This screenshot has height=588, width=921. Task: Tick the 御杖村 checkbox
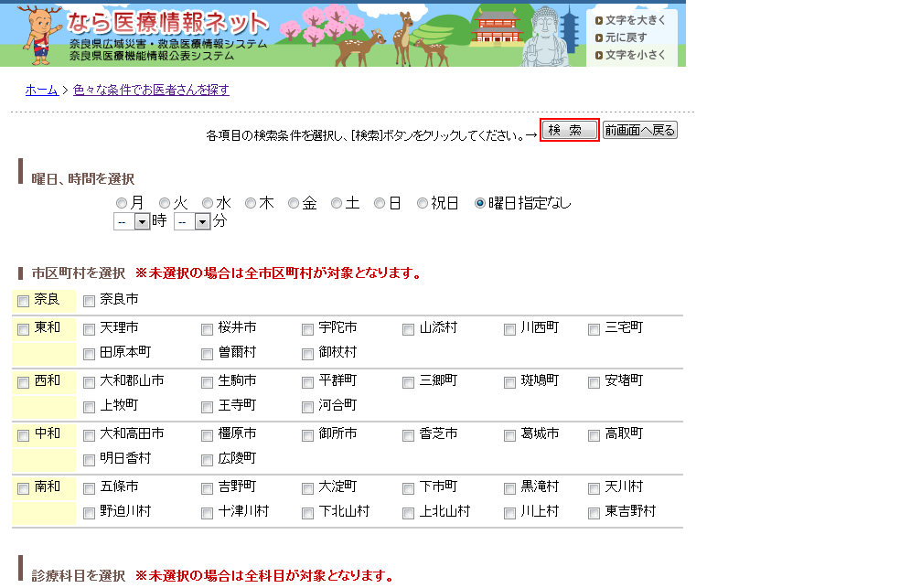click(308, 354)
